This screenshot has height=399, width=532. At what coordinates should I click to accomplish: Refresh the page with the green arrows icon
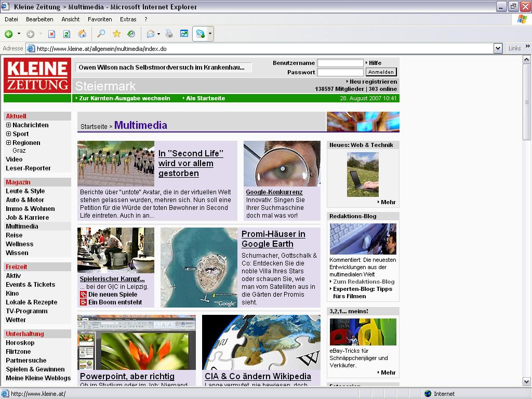[x=67, y=34]
